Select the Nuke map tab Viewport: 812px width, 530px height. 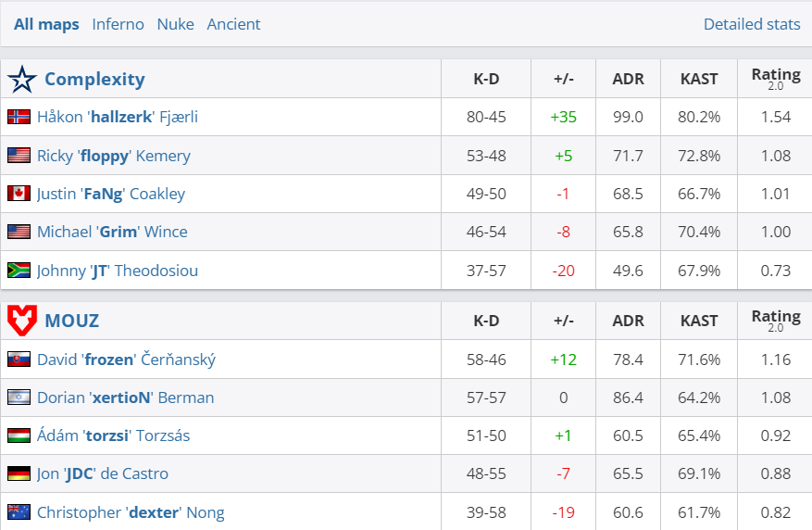175,24
